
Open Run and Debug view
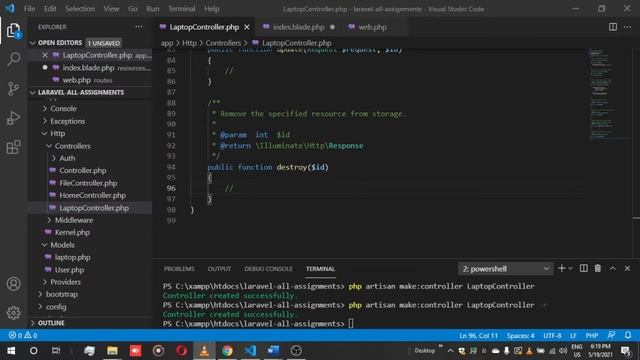tap(13, 118)
